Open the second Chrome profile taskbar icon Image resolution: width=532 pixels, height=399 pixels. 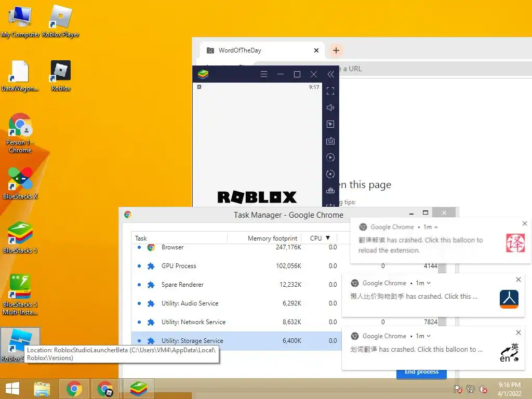[x=105, y=389]
